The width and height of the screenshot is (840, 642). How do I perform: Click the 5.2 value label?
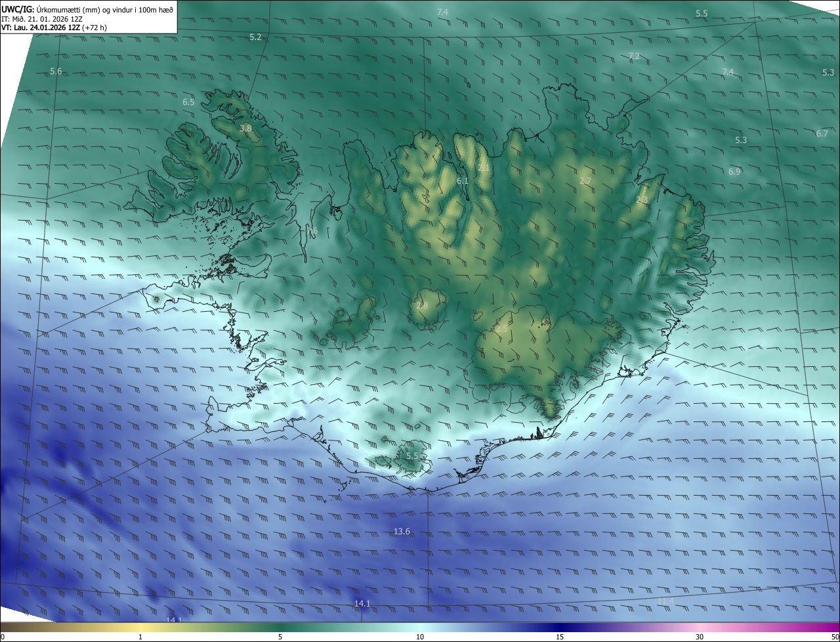255,37
